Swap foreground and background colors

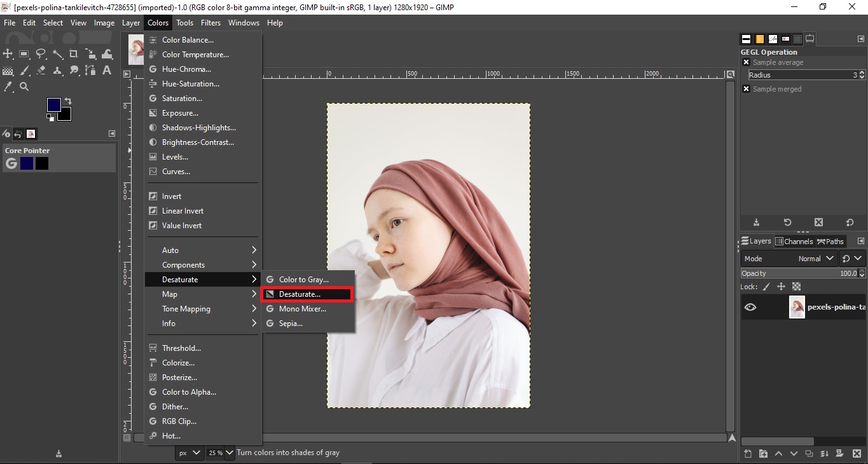point(67,100)
